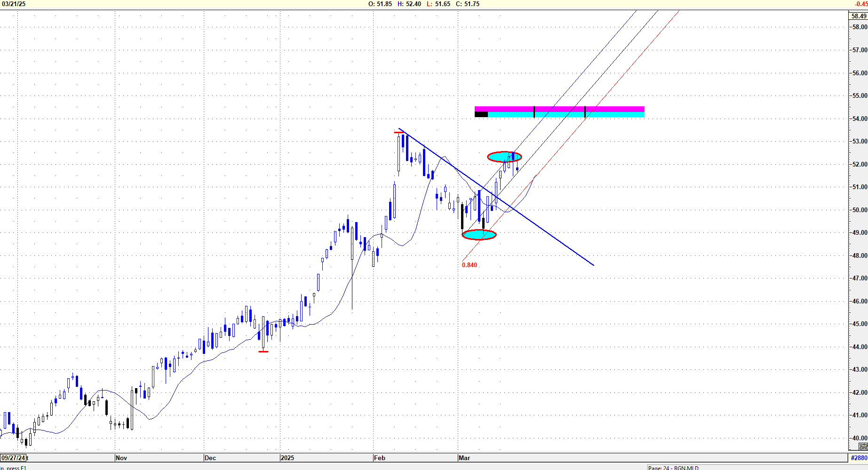Select the lower cyan ellipse near 49.00
The height and width of the screenshot is (470, 868).
point(479,235)
